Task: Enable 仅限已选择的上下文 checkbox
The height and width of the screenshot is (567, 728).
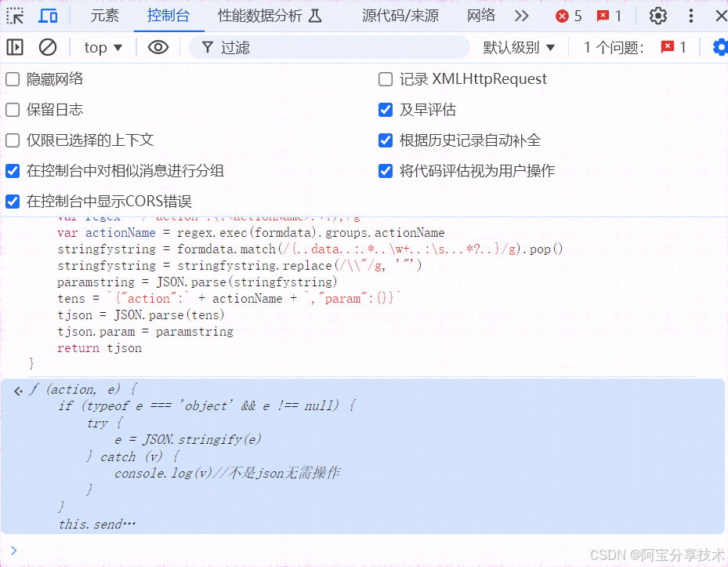Action: pos(13,140)
